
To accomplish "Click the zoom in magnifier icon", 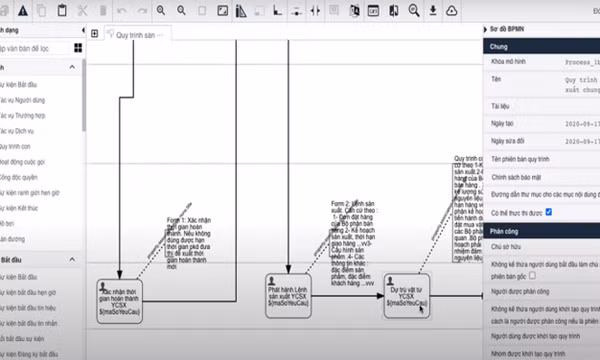I will click(161, 10).
